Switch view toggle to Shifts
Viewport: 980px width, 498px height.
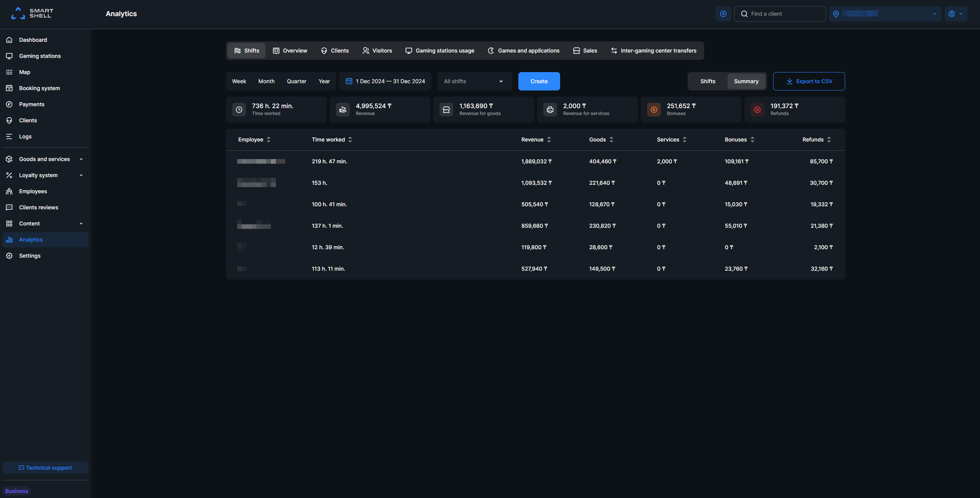click(708, 81)
